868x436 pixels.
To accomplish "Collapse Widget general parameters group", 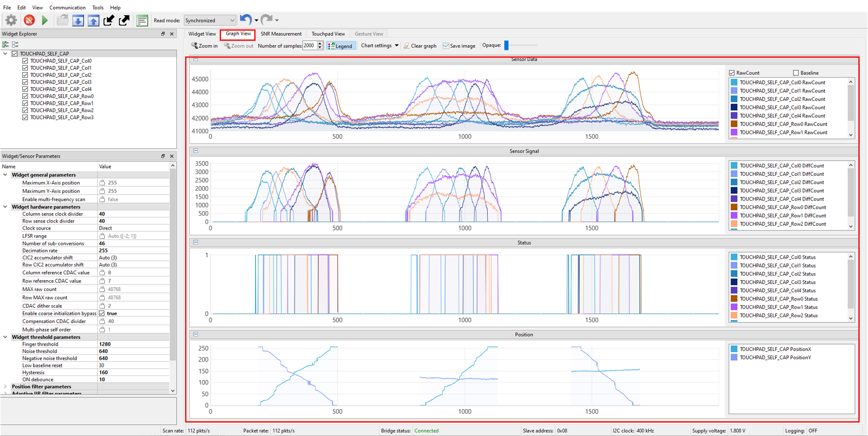I will [x=5, y=175].
